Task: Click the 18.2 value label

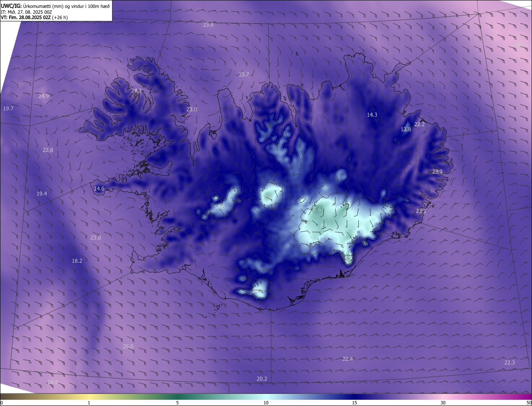Action: [x=77, y=261]
